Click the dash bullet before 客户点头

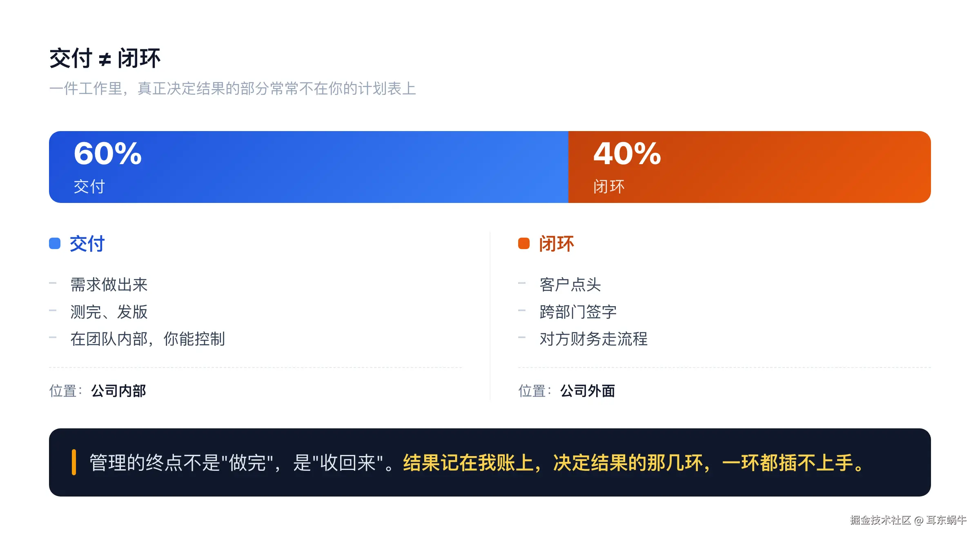[x=522, y=283]
